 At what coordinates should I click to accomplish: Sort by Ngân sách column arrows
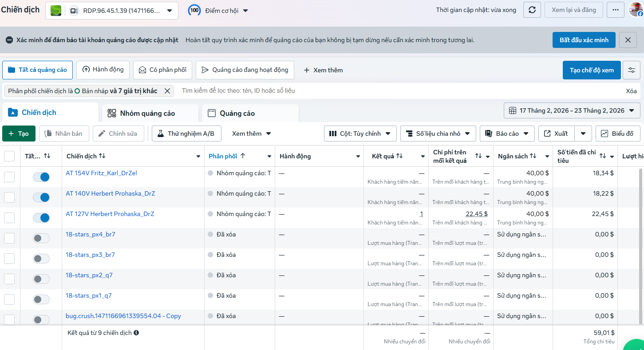coord(533,156)
